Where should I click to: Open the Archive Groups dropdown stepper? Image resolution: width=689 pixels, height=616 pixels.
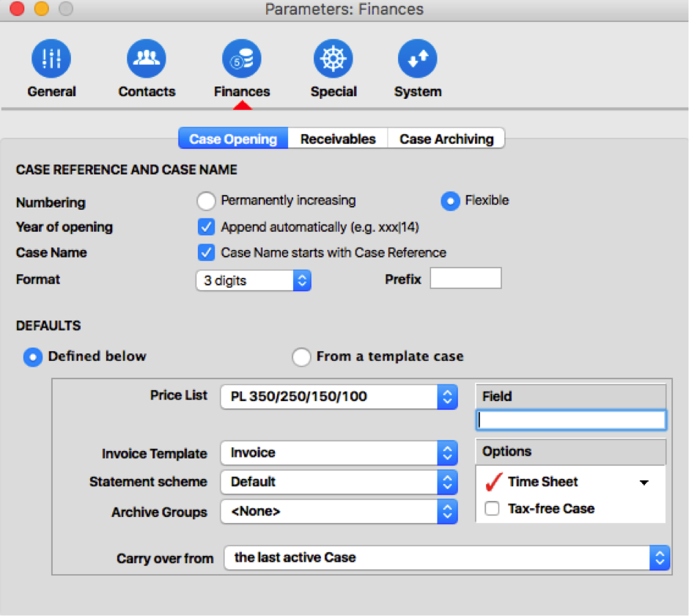pyautogui.click(x=447, y=512)
